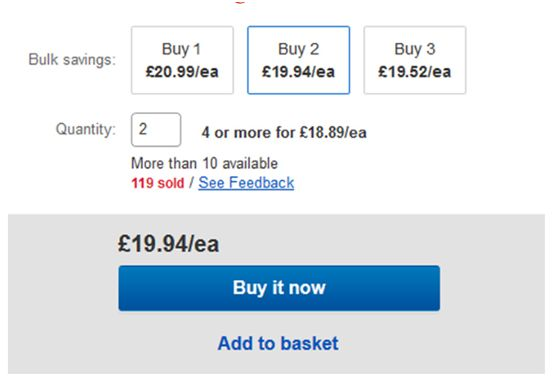Click the slash separator before See Feedback
Viewport: 558px width, 381px height.
pyautogui.click(x=191, y=183)
